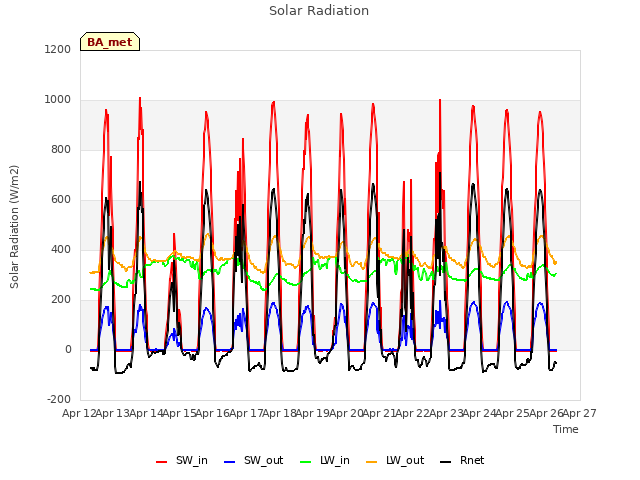This screenshot has height=480, width=640.
Task: Select the Solar Radiation chart title
Action: click(319, 11)
